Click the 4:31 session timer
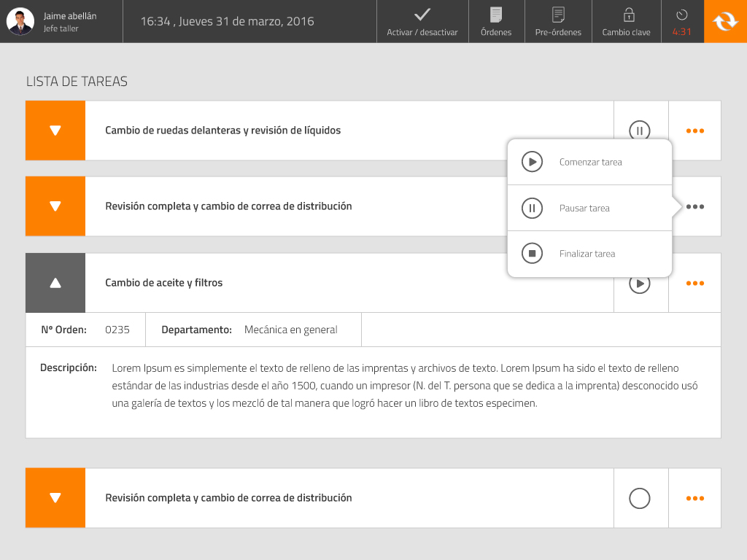The height and width of the screenshot is (560, 747). [682, 21]
